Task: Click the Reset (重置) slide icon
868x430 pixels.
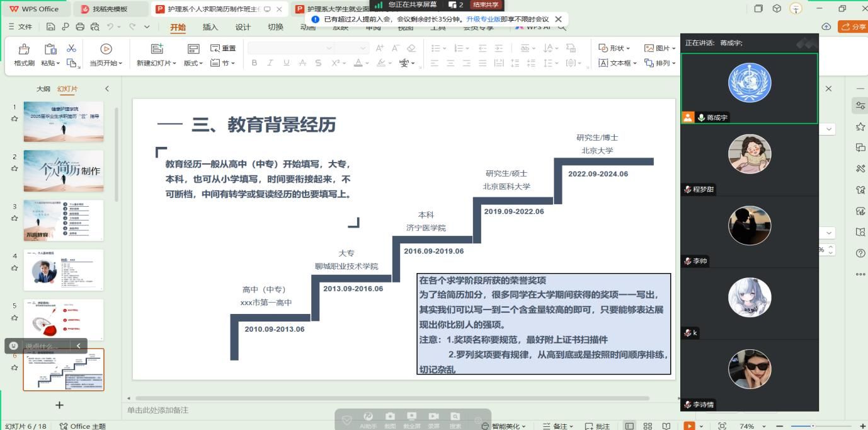Action: [x=223, y=49]
